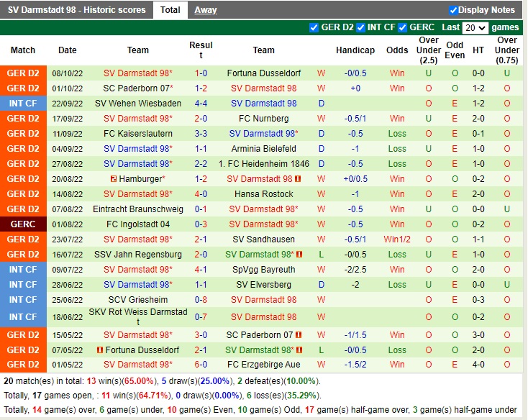Click the SV Darmstadt 98 - Historic scores title
This screenshot has height=420, width=528.
(x=77, y=10)
